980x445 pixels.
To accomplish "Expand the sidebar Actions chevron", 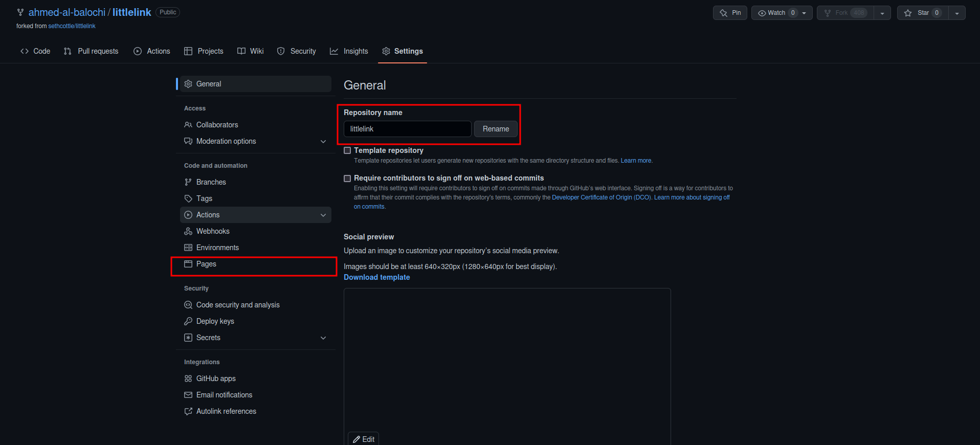I will tap(323, 215).
